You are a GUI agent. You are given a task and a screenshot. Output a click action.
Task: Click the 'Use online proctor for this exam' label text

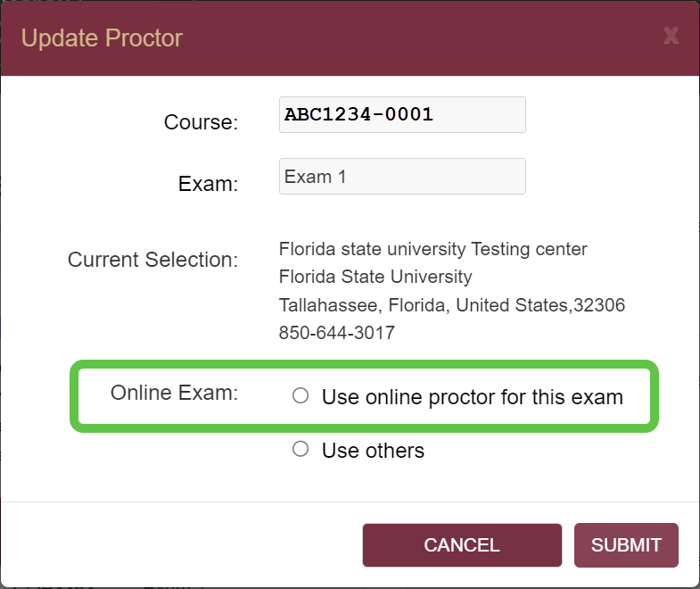point(472,397)
